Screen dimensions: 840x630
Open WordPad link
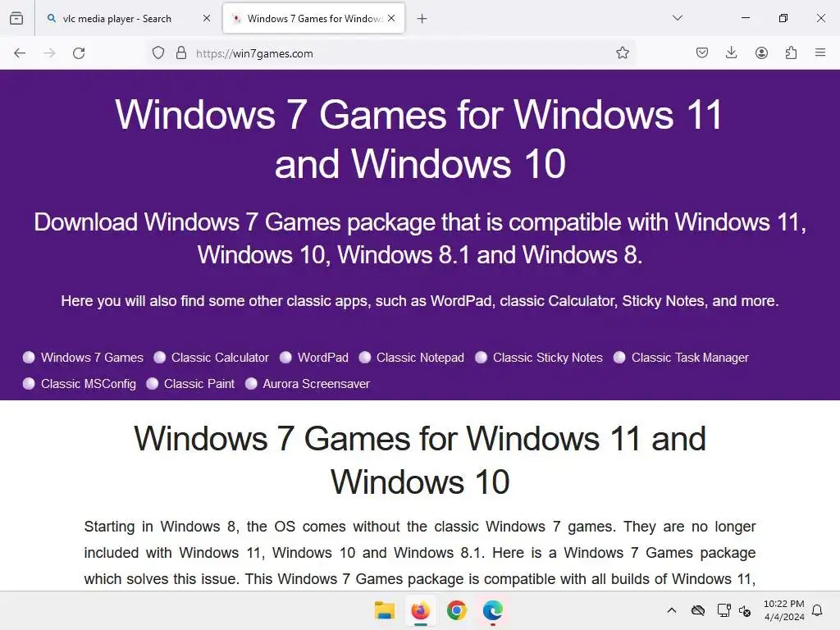323,358
